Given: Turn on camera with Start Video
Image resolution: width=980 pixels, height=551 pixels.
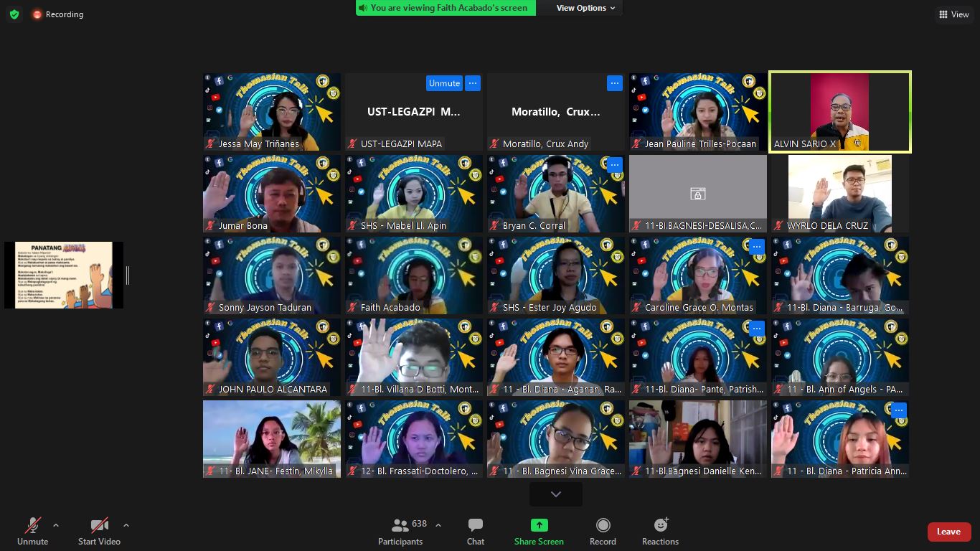Looking at the screenshot, I should click(99, 532).
